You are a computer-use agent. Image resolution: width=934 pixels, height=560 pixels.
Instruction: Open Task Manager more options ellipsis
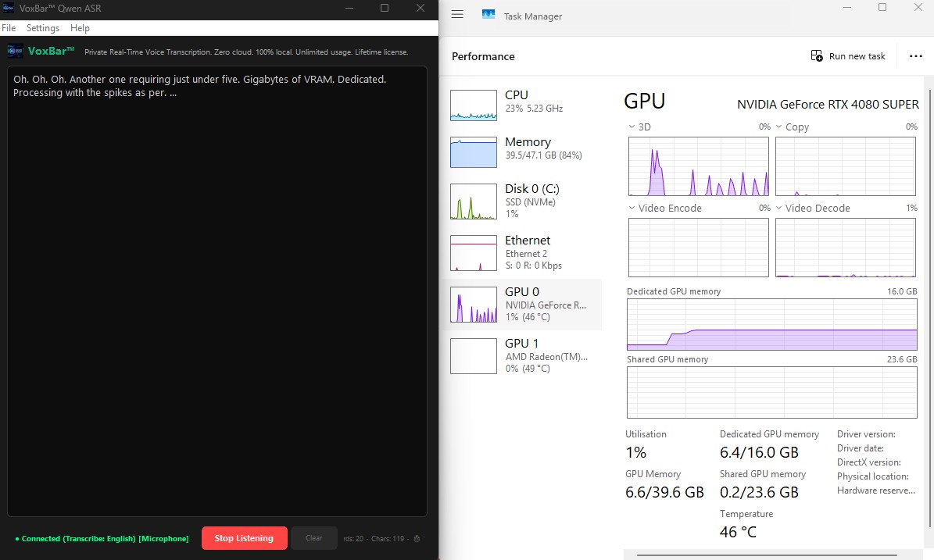click(x=916, y=55)
